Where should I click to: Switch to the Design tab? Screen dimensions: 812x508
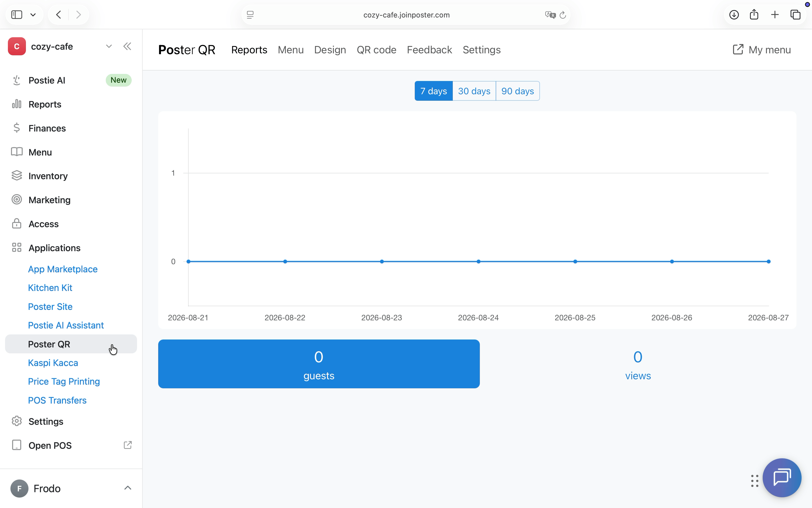(x=330, y=50)
